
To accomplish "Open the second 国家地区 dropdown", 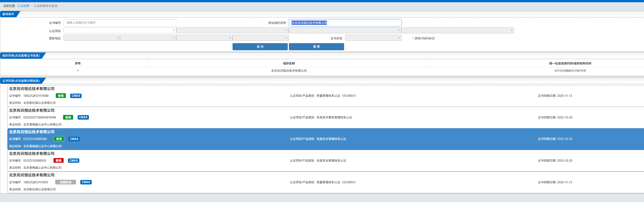I will coord(148,38).
